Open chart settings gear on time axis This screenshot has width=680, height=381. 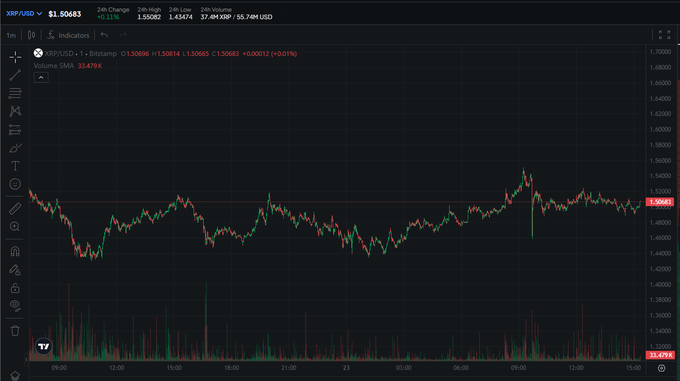coord(661,368)
